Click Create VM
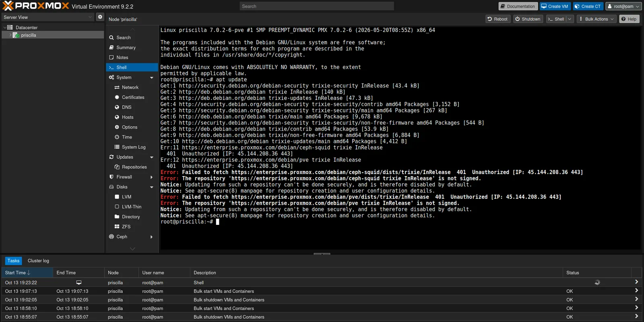Image resolution: width=644 pixels, height=322 pixels. 555,6
